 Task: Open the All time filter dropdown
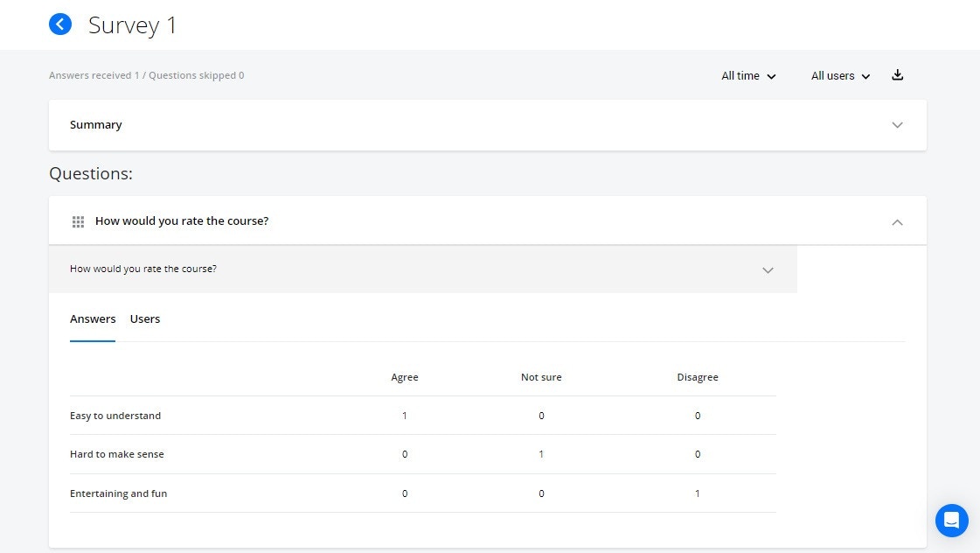click(748, 76)
